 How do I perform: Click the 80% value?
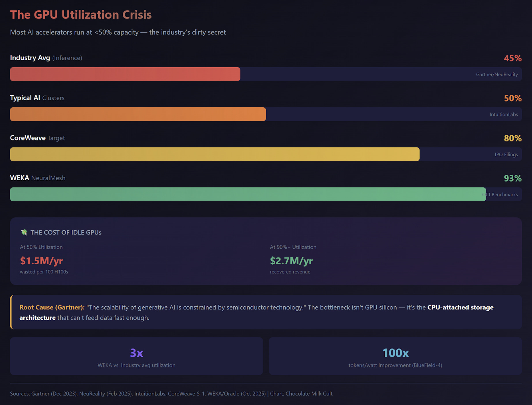pyautogui.click(x=513, y=138)
